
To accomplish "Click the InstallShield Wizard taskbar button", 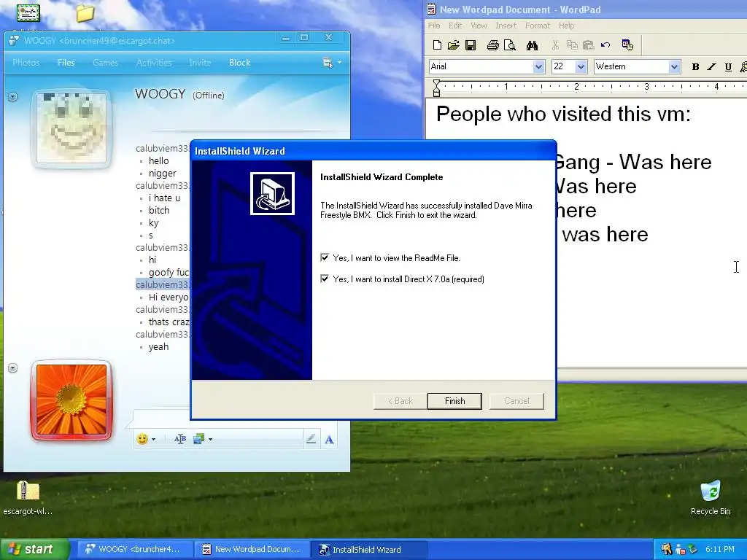I will tap(369, 549).
